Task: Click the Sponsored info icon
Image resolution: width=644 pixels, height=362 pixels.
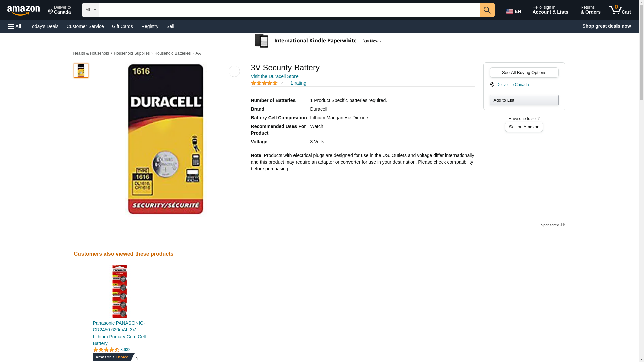Action: coord(562,225)
